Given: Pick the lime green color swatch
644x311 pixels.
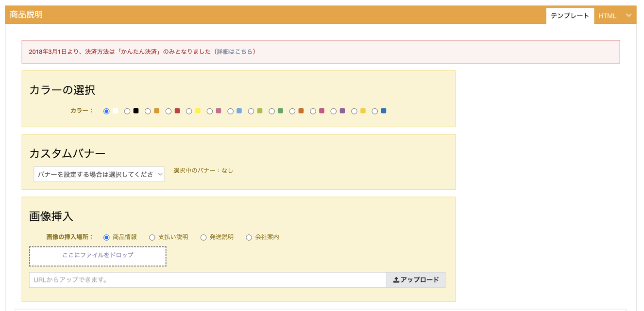Looking at the screenshot, I should (x=260, y=111).
